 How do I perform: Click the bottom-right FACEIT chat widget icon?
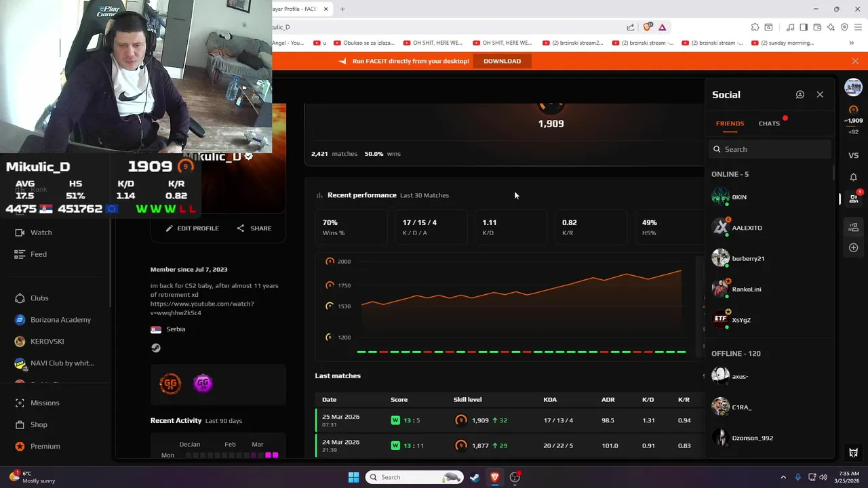pyautogui.click(x=854, y=452)
